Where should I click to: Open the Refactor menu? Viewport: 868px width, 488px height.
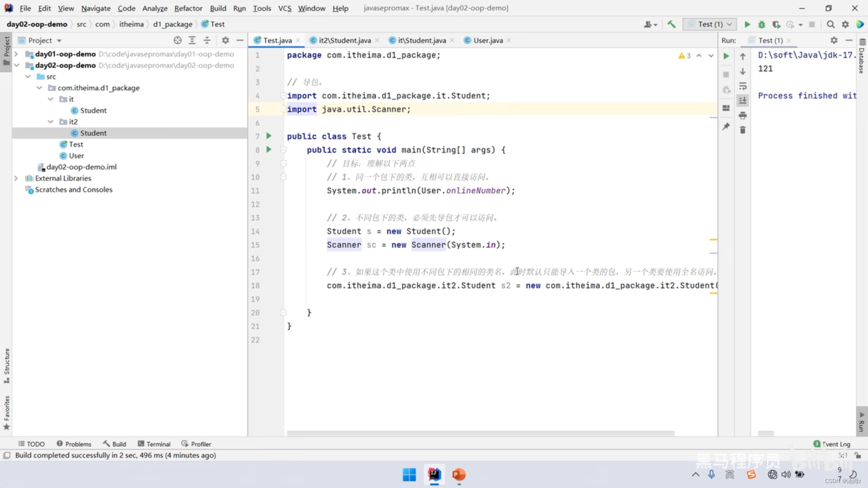[188, 8]
